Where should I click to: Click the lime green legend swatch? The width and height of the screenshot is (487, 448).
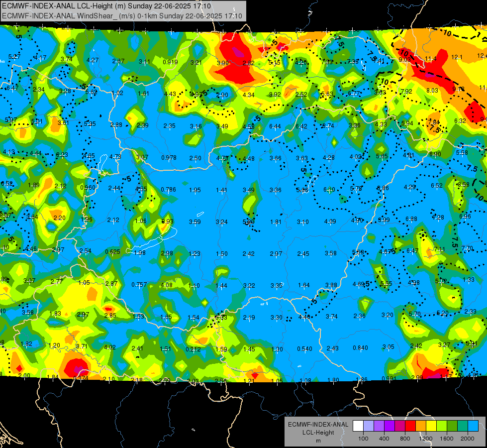click(x=442, y=426)
